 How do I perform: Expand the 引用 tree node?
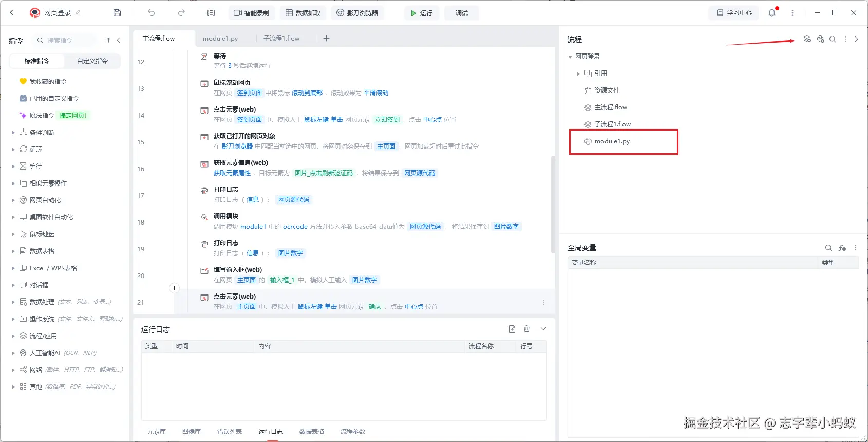(x=578, y=73)
